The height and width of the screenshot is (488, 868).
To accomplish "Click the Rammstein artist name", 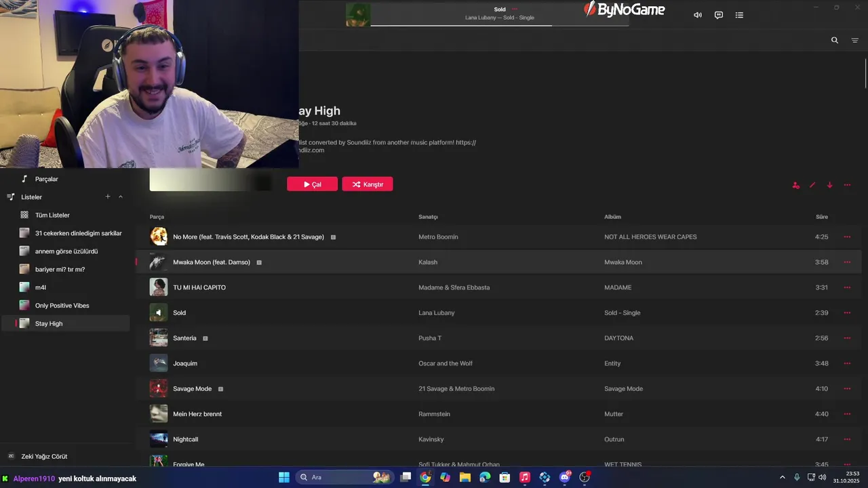I will click(434, 414).
